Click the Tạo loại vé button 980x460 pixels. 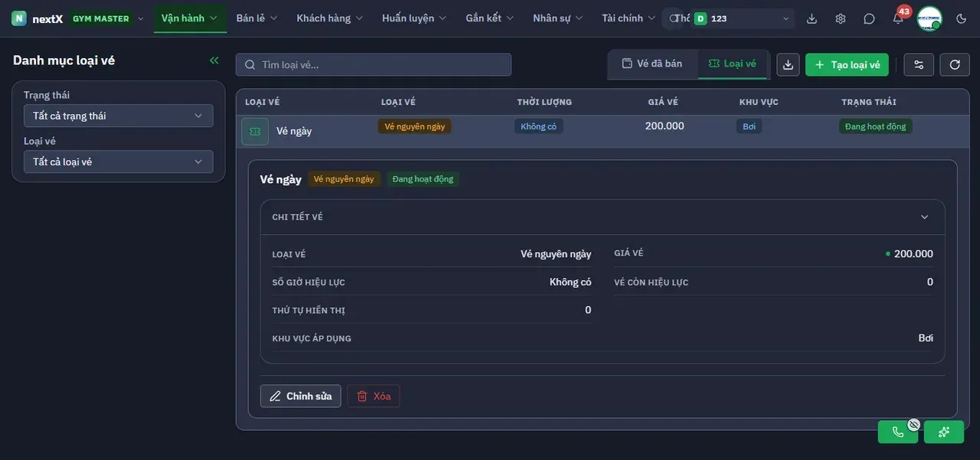point(847,64)
